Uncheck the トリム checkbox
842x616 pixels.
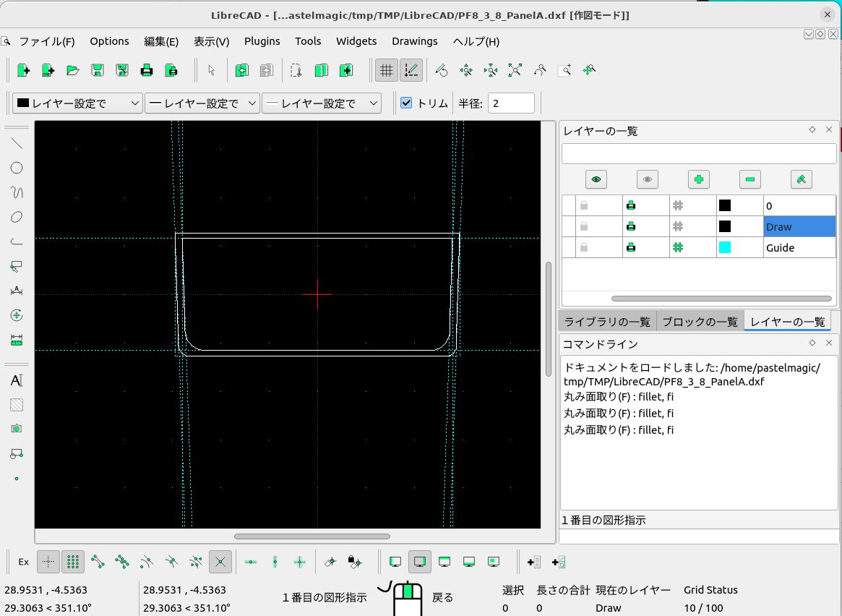(406, 103)
